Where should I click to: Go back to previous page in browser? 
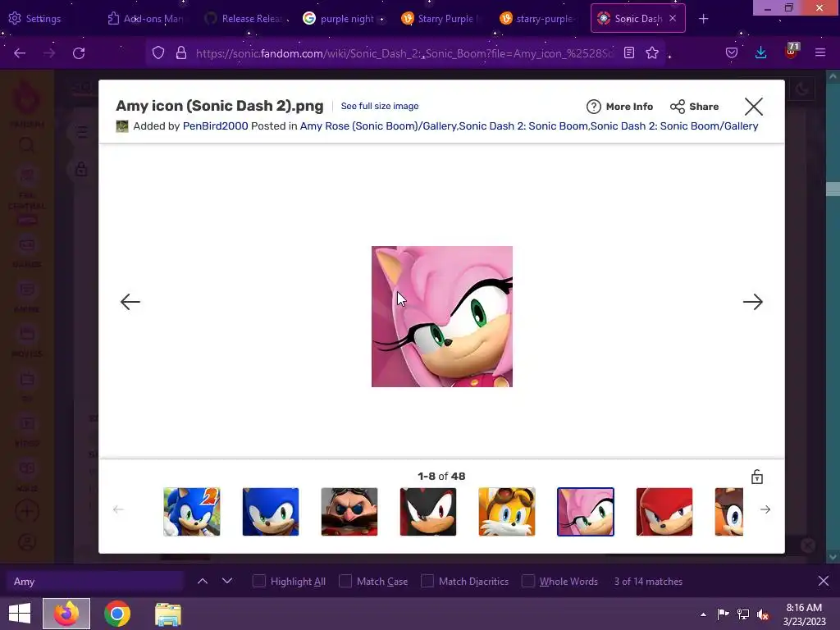coord(20,52)
